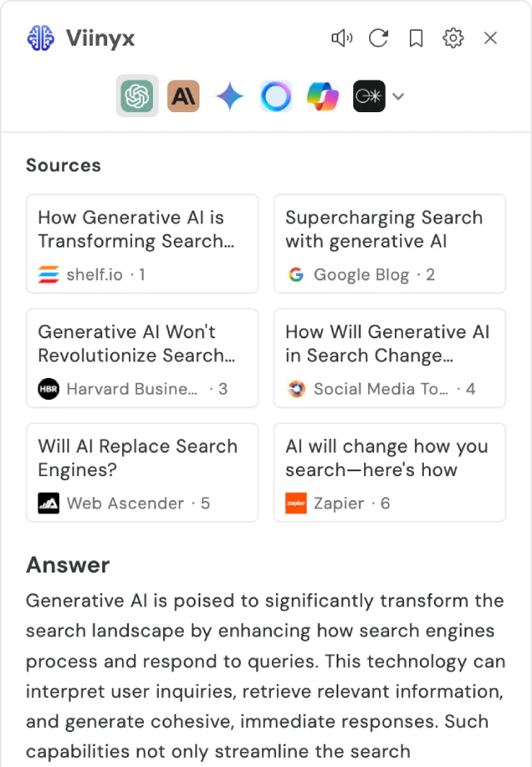Close the Viinyx panel
The height and width of the screenshot is (767, 532).
coord(490,38)
